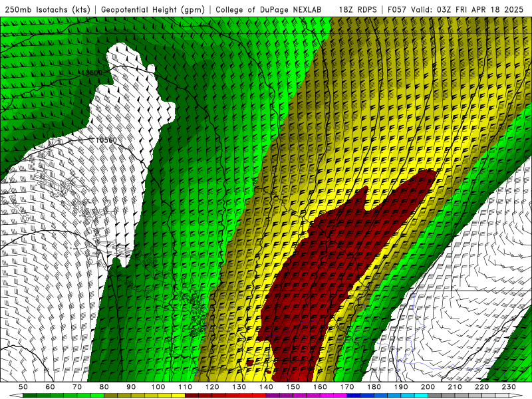This screenshot has height=399, width=532.
Task: Click the 10500 height contour label
Action: 92,73
